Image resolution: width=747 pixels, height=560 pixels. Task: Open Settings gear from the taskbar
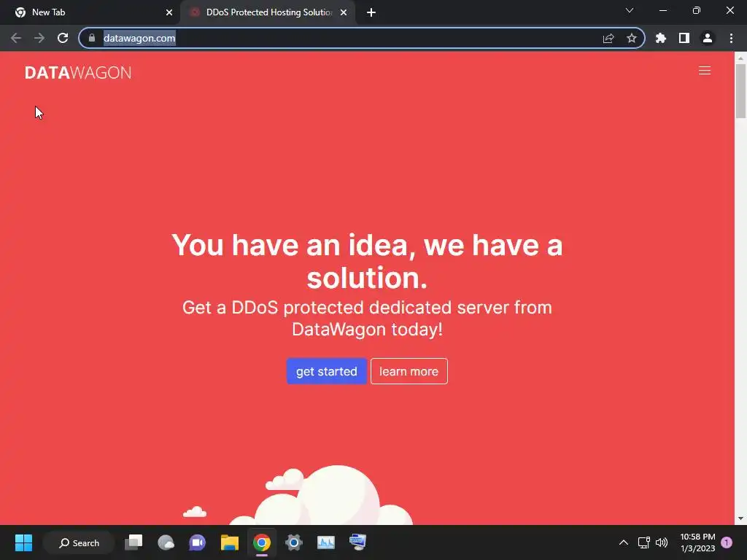[294, 542]
